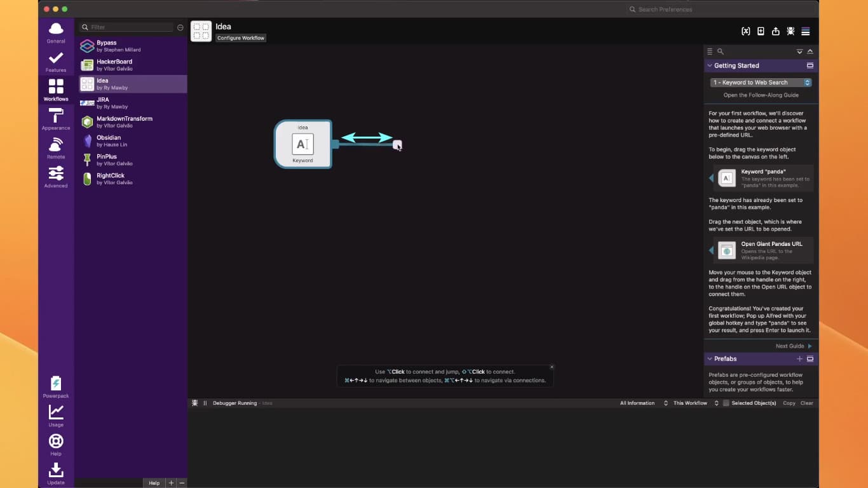Select the Workflows sidebar icon

click(56, 90)
